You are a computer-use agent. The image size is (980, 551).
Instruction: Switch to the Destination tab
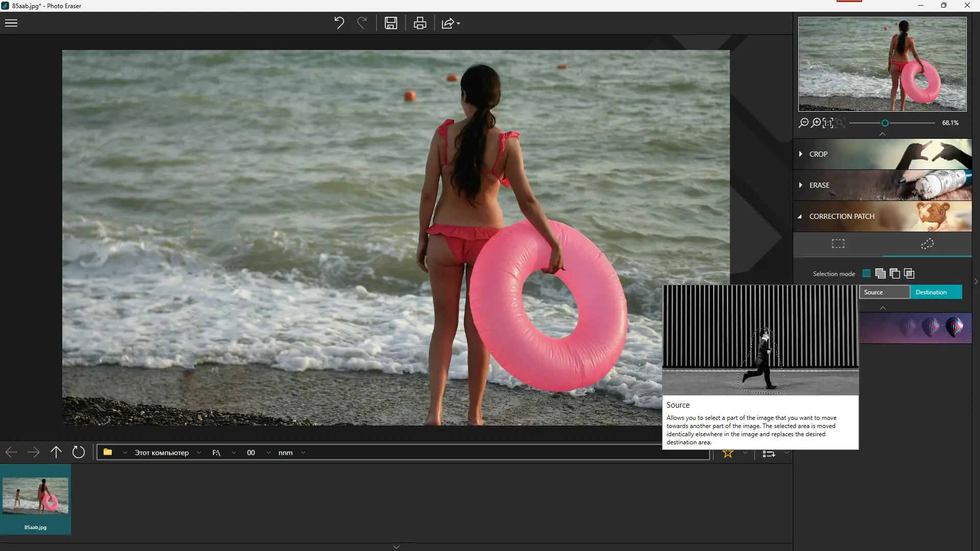click(x=936, y=292)
